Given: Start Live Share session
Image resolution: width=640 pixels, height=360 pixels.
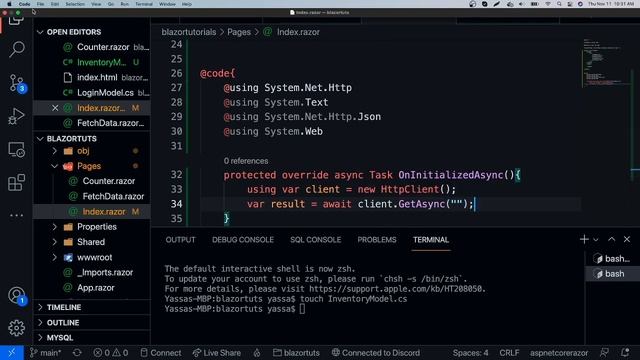Looking at the screenshot, I should [217, 353].
